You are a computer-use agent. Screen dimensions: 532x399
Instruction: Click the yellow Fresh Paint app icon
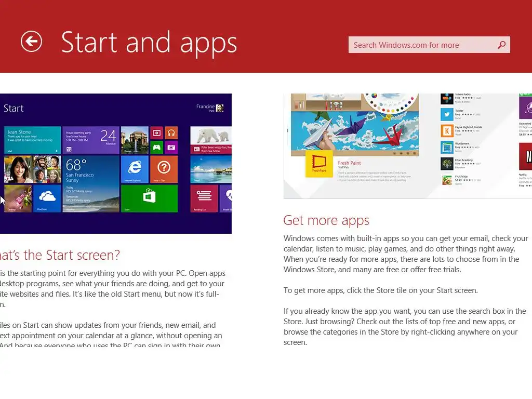(x=319, y=164)
